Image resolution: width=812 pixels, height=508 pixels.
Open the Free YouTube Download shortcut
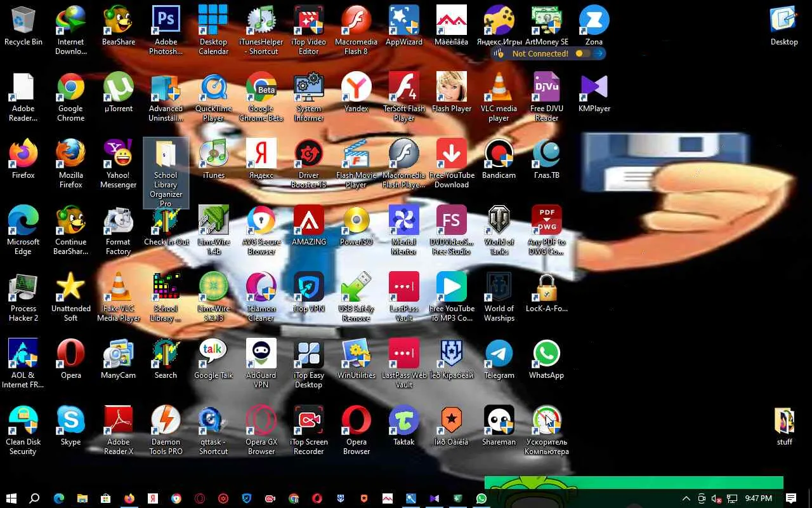(451, 164)
